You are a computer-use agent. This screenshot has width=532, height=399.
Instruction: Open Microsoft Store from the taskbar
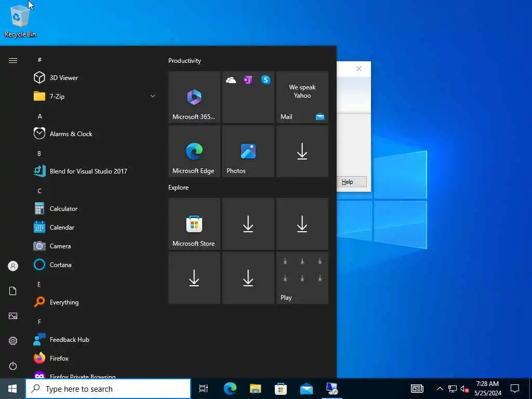(281, 389)
